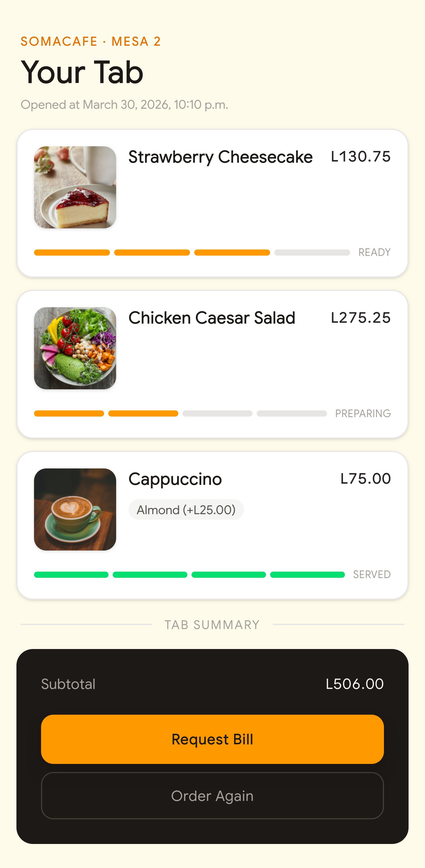Tap the Cappuccino item name
Screen dimensions: 425x868
(175, 479)
